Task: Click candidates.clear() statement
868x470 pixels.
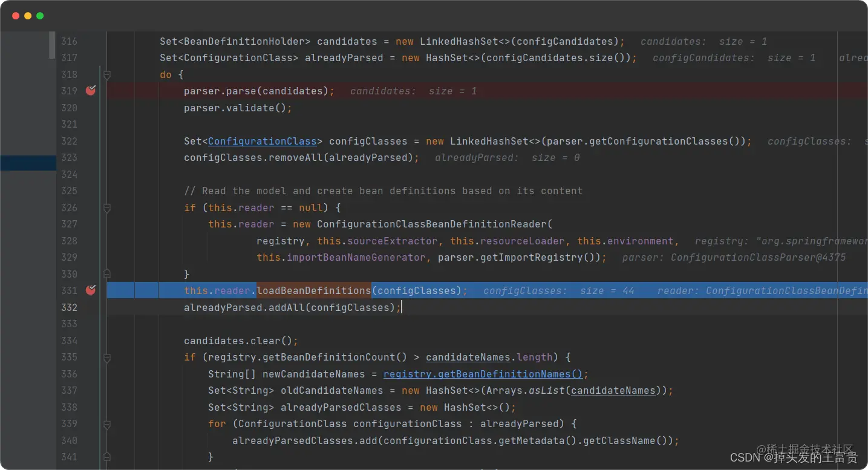Action: 241,341
